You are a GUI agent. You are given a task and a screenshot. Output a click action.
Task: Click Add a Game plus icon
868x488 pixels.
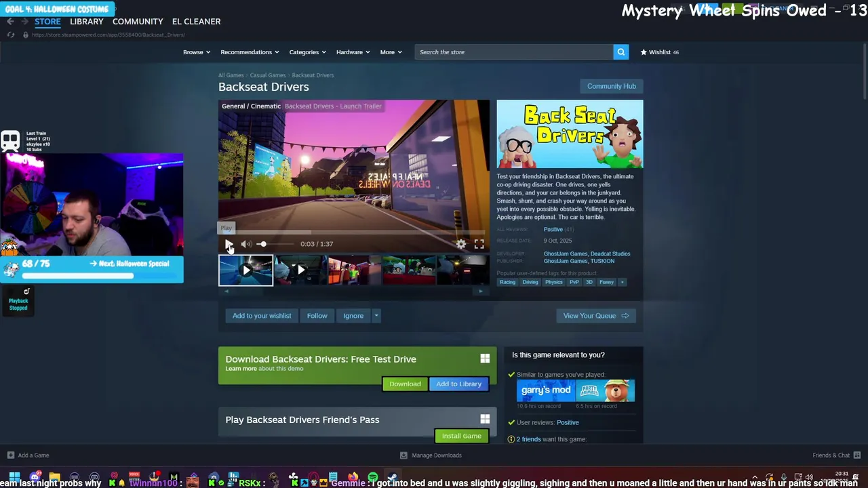(x=10, y=455)
